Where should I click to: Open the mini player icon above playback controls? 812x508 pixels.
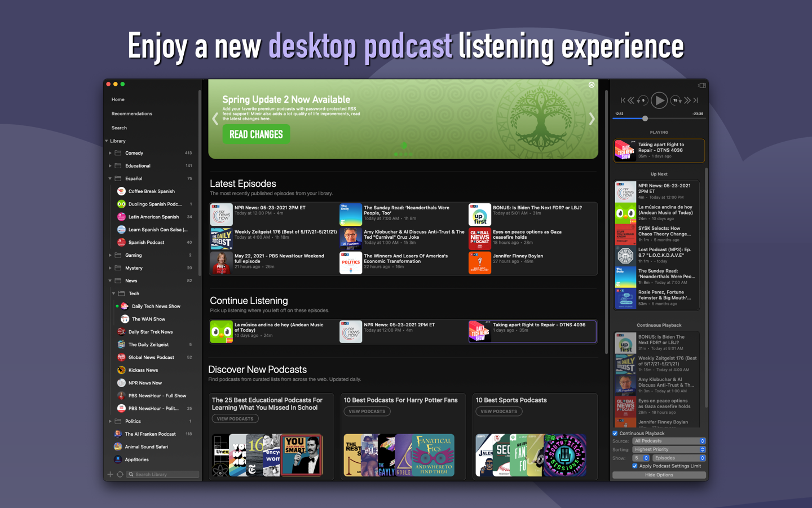point(702,85)
